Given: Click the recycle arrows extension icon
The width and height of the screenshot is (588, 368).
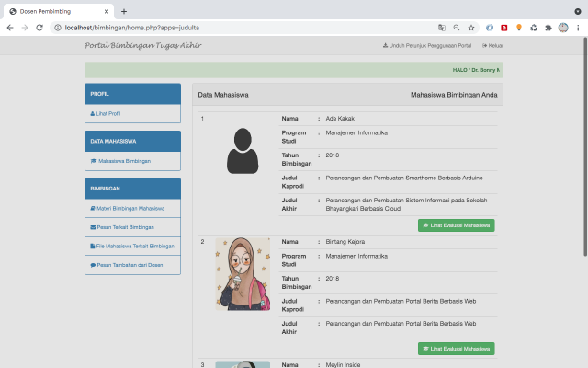Looking at the screenshot, I should pyautogui.click(x=534, y=28).
